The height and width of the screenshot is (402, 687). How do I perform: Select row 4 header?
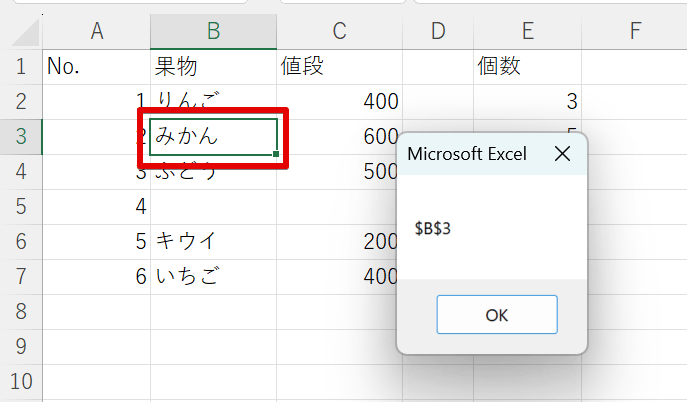pyautogui.click(x=21, y=172)
